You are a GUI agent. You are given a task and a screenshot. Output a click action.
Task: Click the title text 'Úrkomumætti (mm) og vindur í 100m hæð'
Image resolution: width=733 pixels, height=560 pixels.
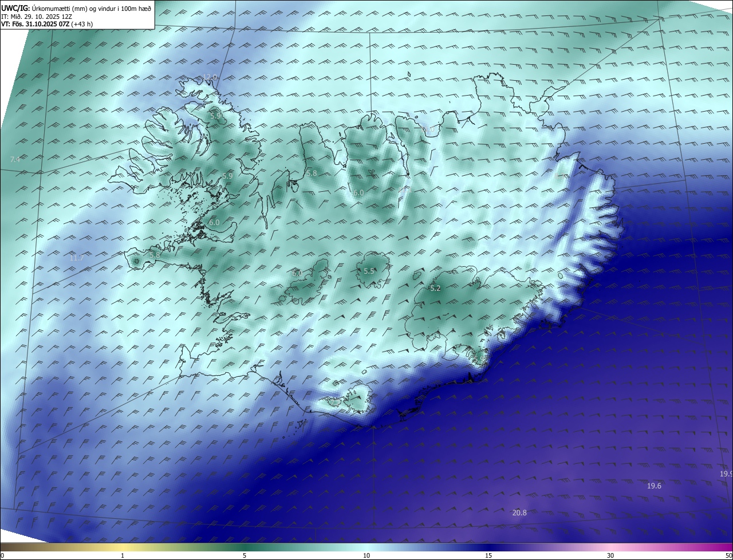(91, 8)
